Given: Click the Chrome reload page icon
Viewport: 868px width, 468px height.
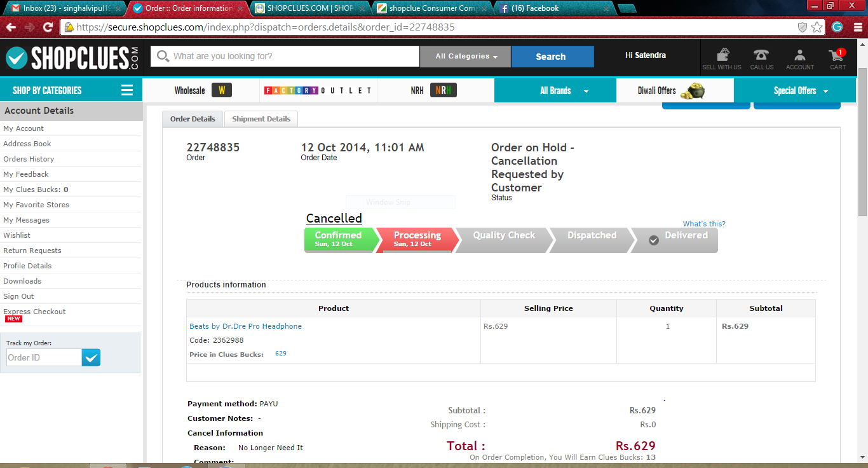Looking at the screenshot, I should (x=48, y=27).
